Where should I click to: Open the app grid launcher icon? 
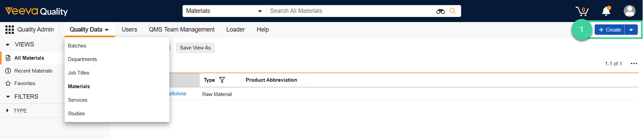pyautogui.click(x=9, y=29)
